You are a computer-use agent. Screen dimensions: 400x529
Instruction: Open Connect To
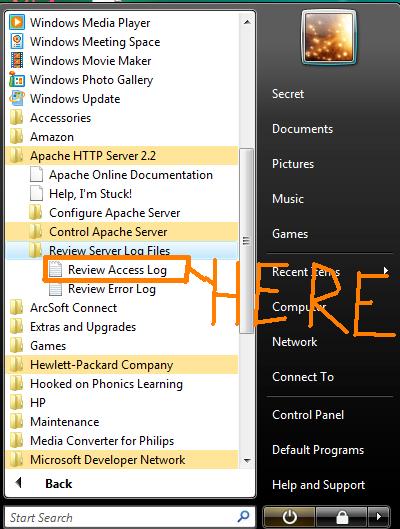click(303, 377)
